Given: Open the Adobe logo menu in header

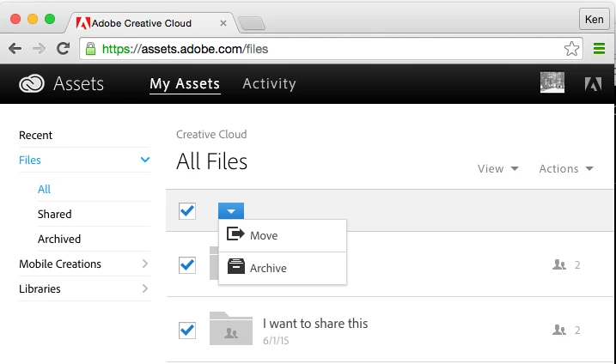Looking at the screenshot, I should [x=593, y=83].
